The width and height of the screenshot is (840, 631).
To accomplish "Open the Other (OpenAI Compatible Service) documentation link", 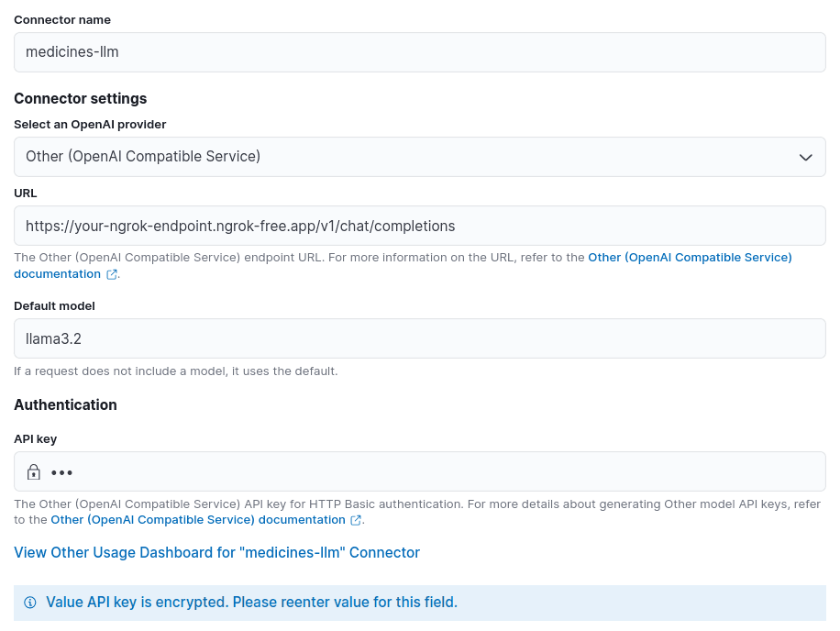I will (x=690, y=258).
